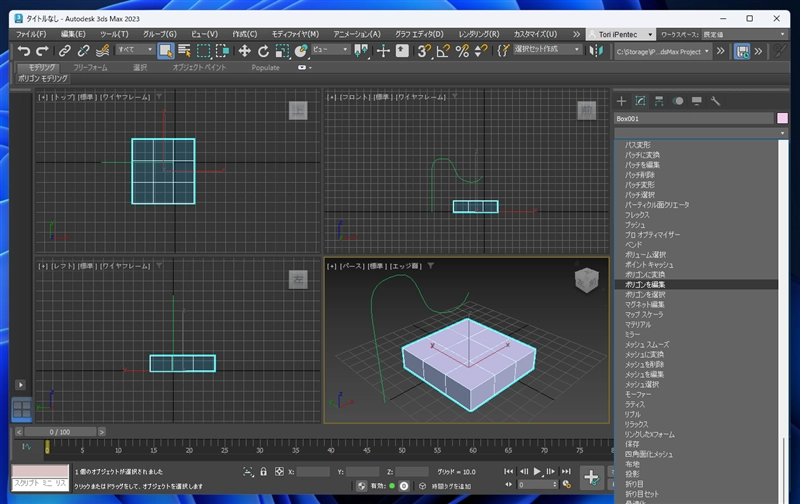
Task: Click the Go to End frame button
Action: tap(566, 471)
